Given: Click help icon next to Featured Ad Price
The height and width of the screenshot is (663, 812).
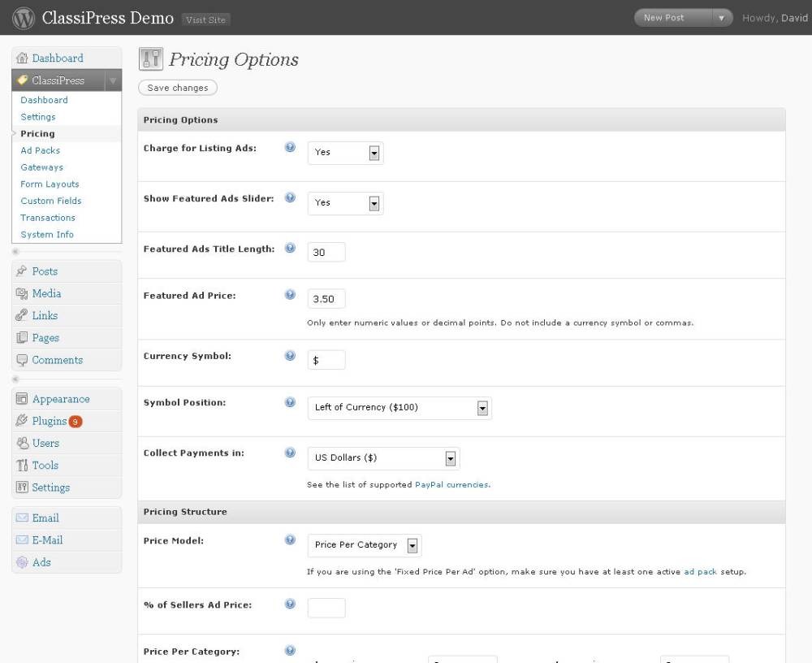Looking at the screenshot, I should (x=290, y=295).
